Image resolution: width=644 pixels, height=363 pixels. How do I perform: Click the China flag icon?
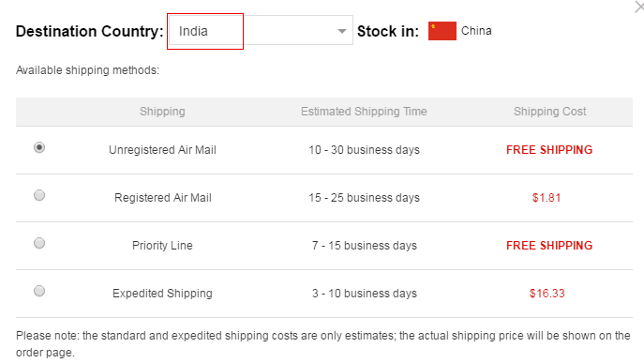(442, 31)
